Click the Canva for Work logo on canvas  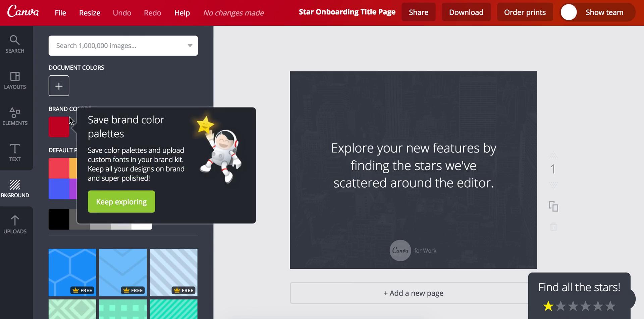click(x=413, y=251)
